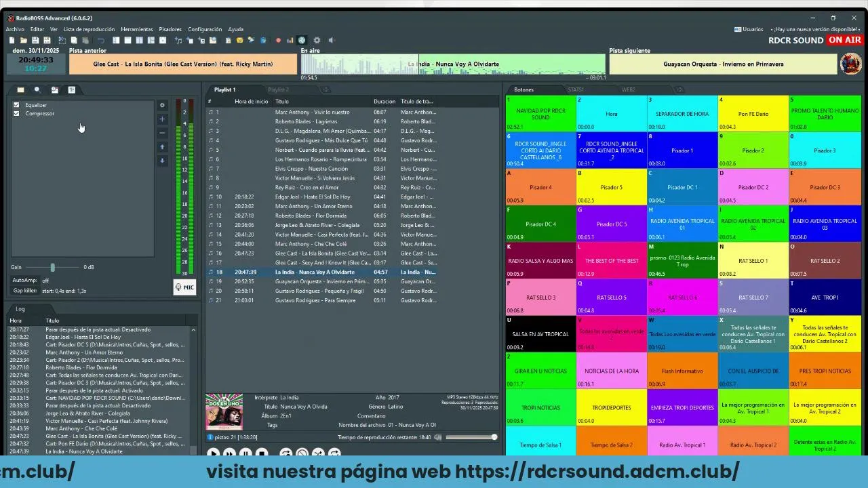Screen dimensions: 868x488
Task: Move effect down with down arrow
Action: (x=162, y=161)
